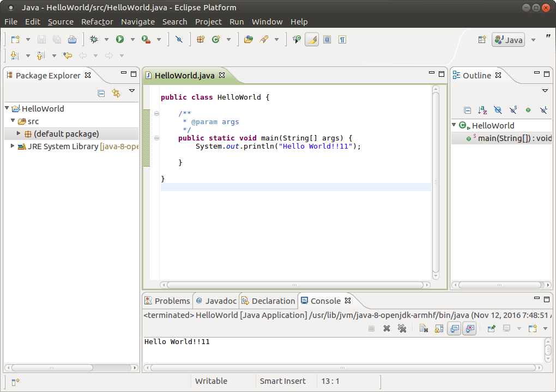
Task: Toggle Block Selection Mode
Action: (327, 39)
